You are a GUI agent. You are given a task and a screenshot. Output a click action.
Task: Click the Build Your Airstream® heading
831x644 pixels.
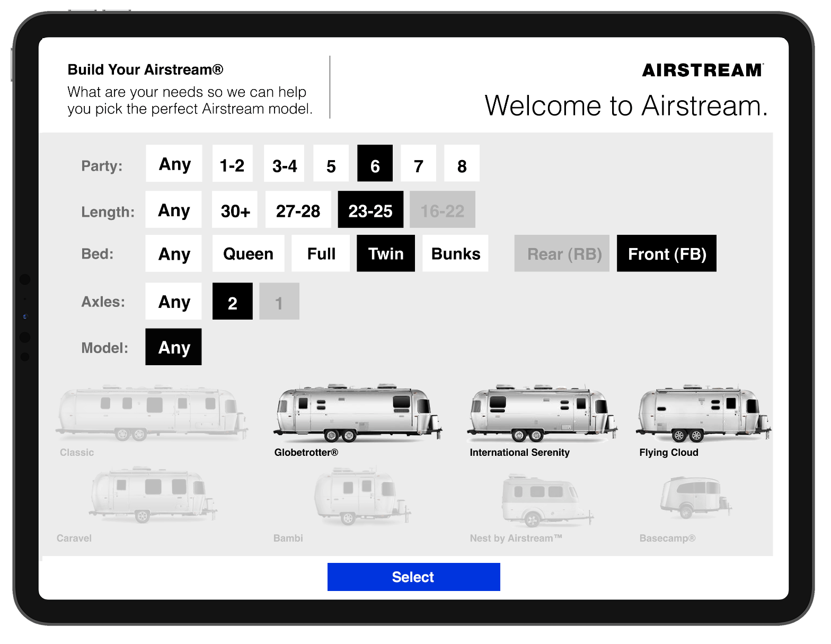coord(145,69)
